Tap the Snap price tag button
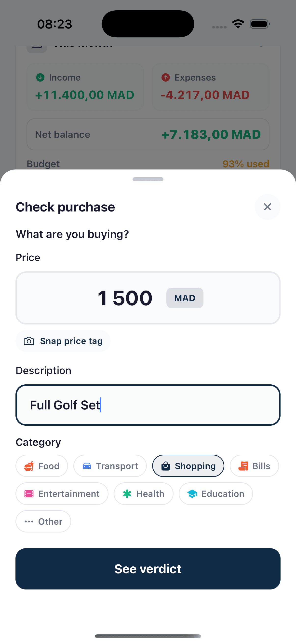 point(63,341)
